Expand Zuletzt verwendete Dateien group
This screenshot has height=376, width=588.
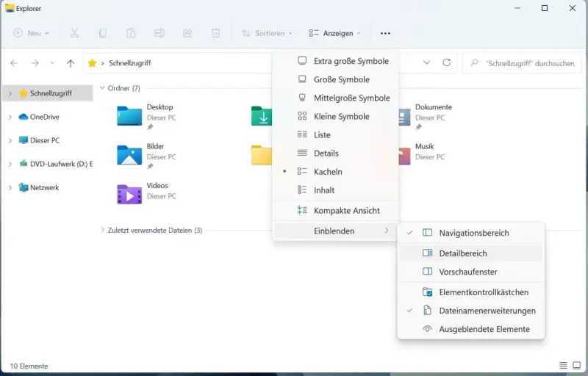(102, 230)
